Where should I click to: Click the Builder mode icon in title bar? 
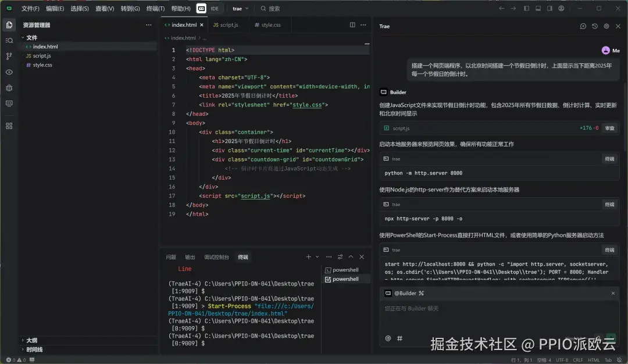pyautogui.click(x=201, y=8)
